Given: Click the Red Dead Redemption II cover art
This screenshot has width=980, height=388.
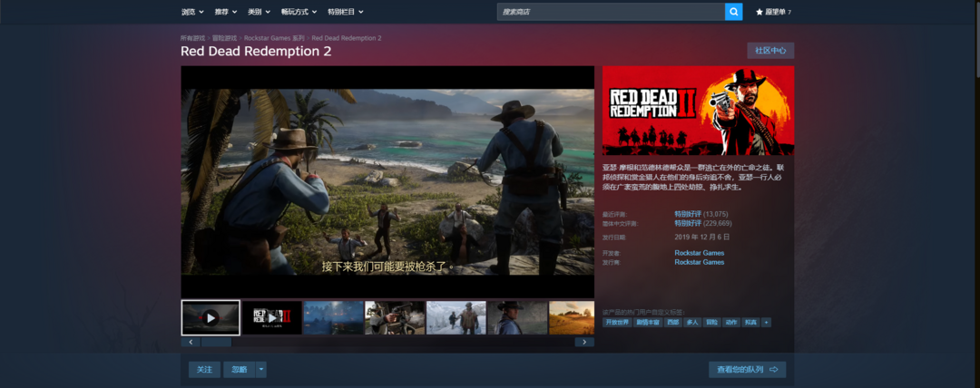Looking at the screenshot, I should (x=698, y=111).
